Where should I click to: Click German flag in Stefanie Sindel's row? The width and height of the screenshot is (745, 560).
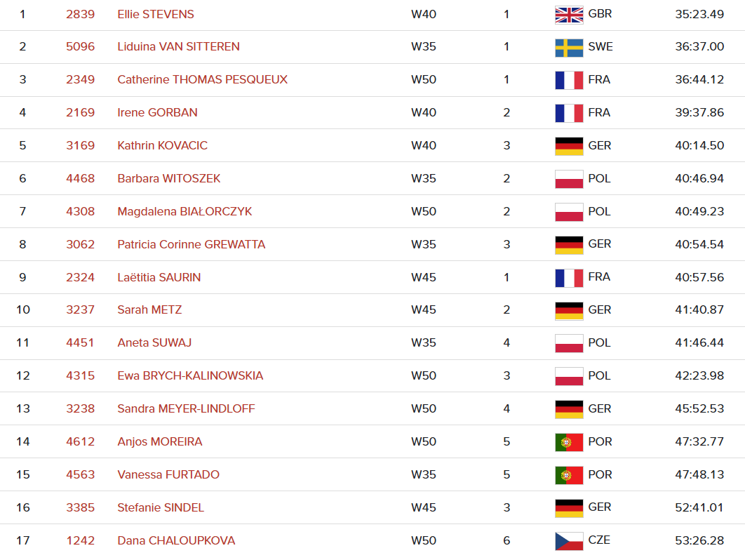569,507
